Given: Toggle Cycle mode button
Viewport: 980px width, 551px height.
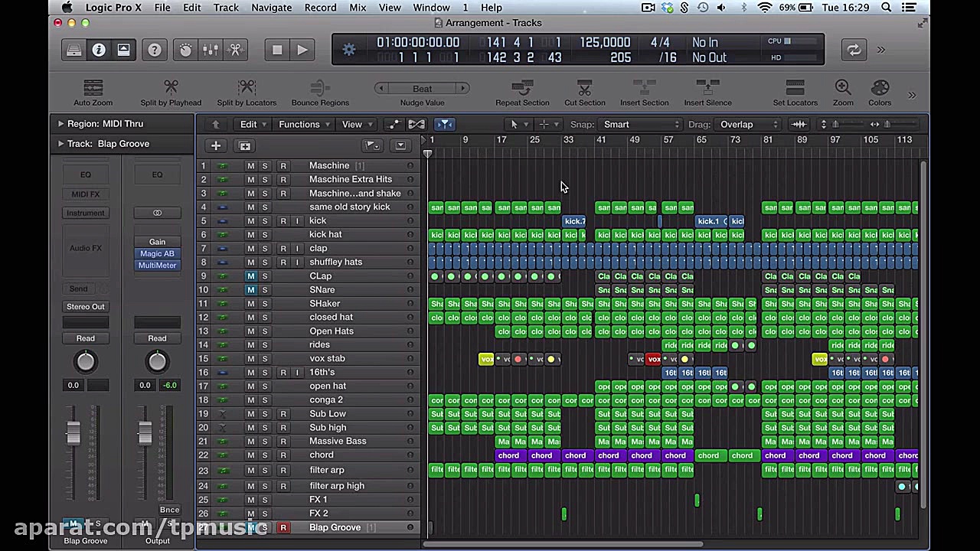Looking at the screenshot, I should 854,51.
